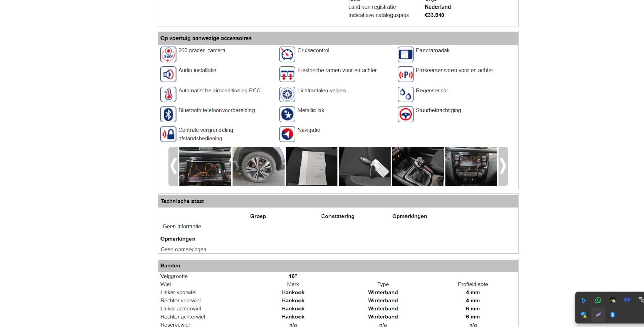Image resolution: width=644 pixels, height=327 pixels.
Task: Click the Cruisecontrol speedometer icon
Action: pyautogui.click(x=287, y=54)
